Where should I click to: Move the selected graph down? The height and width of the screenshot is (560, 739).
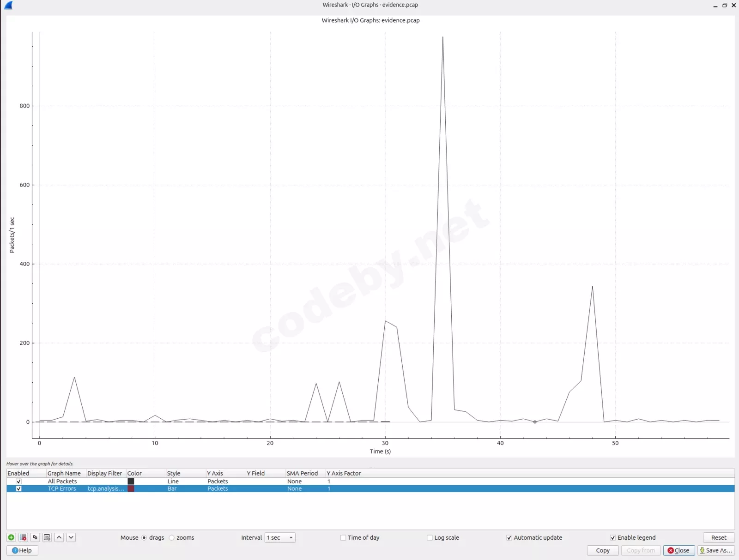pos(71,537)
